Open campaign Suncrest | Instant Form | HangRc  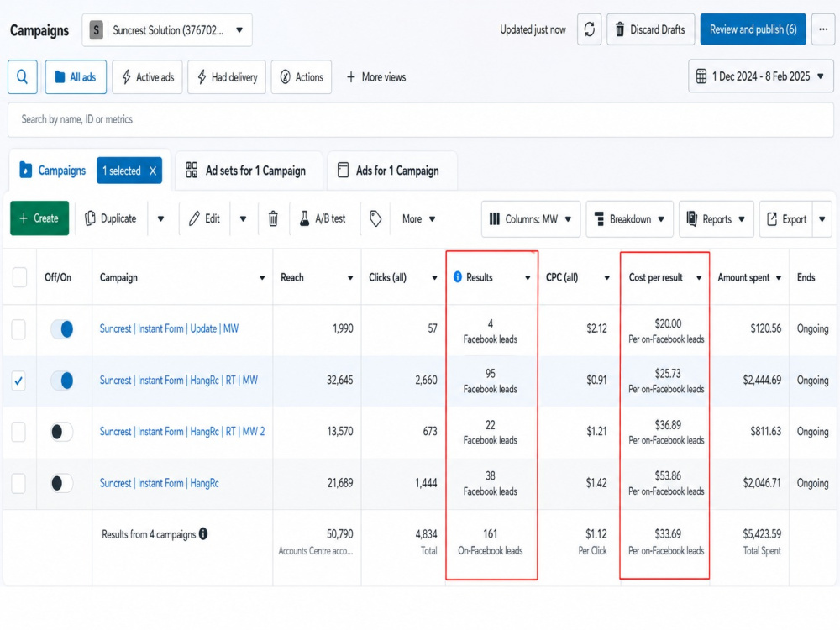coord(159,483)
